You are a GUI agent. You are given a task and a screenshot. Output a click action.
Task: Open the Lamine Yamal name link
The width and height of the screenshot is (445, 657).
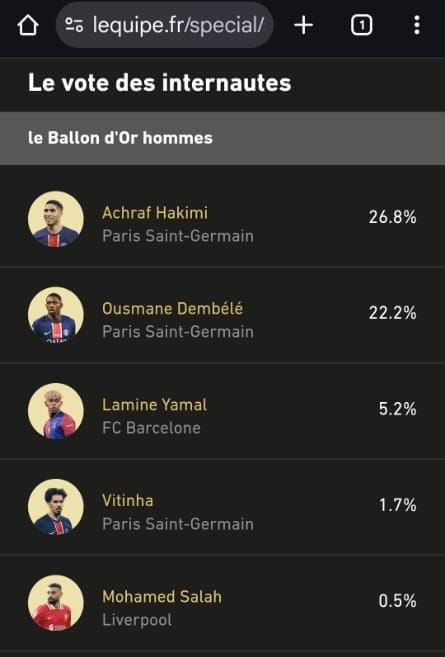[155, 405]
